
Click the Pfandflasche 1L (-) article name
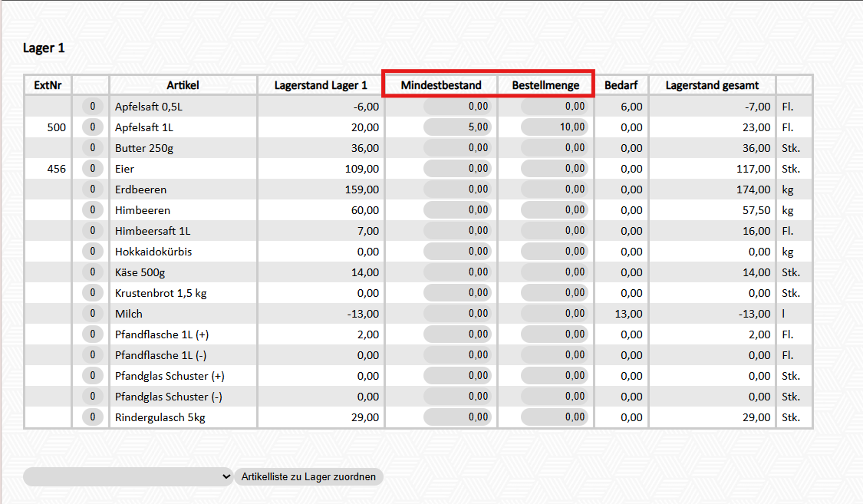tap(161, 355)
